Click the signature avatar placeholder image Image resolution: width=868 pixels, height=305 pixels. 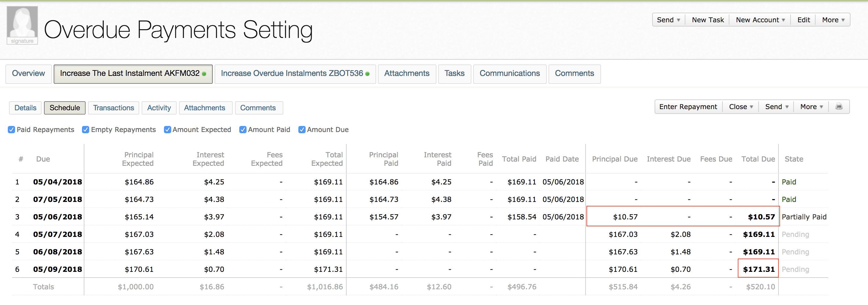tap(22, 25)
